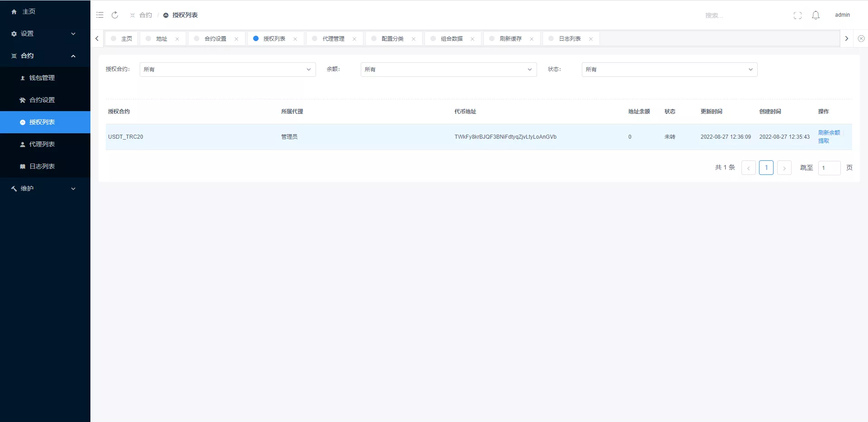
Task: Open notifications via the bell icon
Action: 816,15
